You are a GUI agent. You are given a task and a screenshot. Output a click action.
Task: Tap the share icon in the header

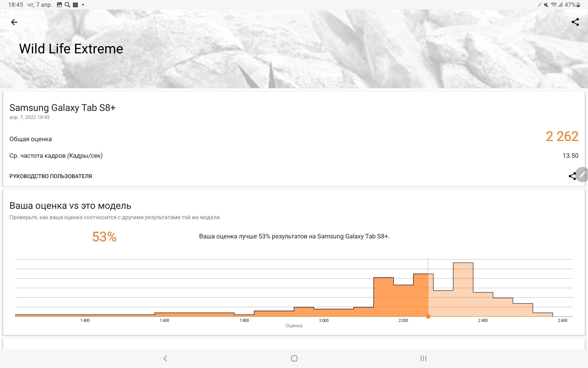(575, 22)
